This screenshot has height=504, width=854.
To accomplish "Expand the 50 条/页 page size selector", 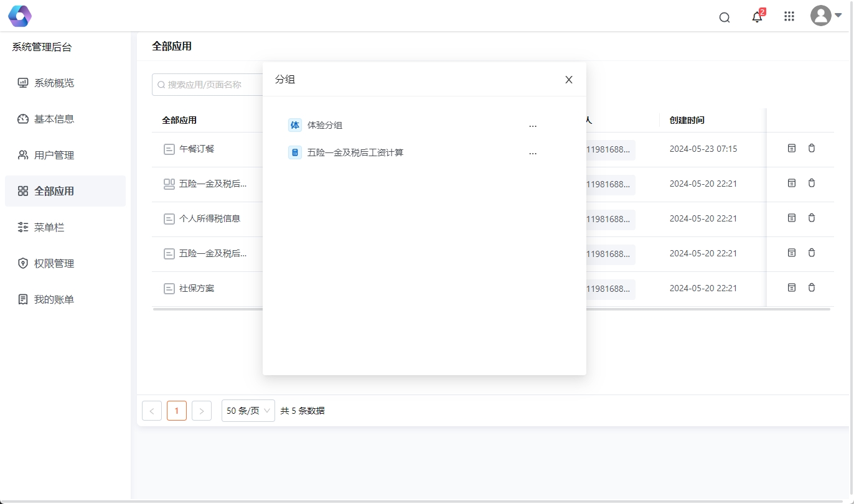I will 248,411.
